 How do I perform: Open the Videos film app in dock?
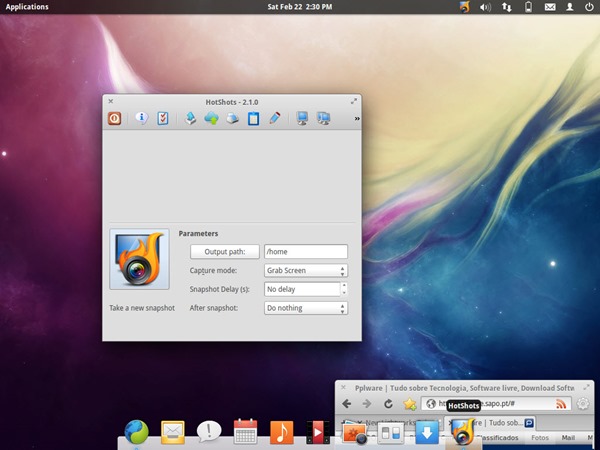[318, 432]
